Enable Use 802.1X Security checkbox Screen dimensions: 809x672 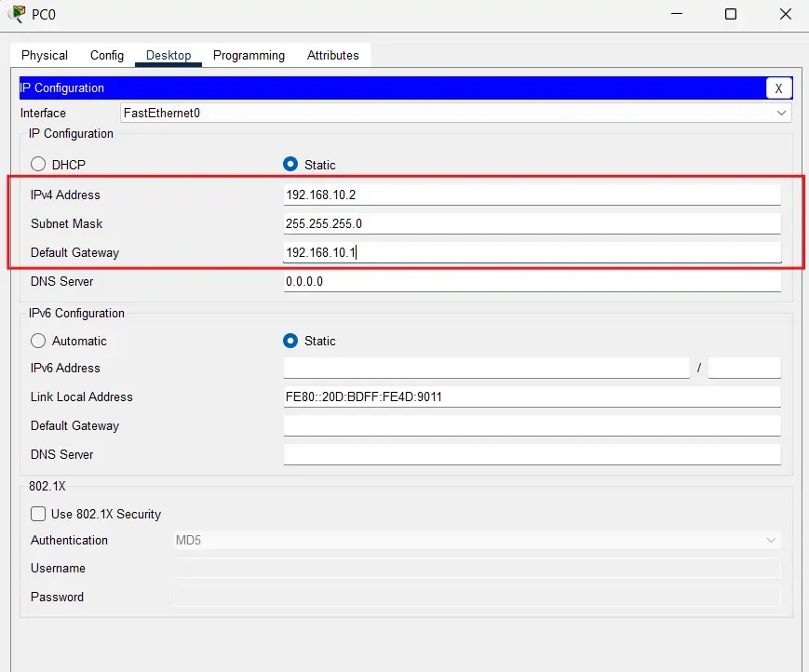tap(38, 514)
